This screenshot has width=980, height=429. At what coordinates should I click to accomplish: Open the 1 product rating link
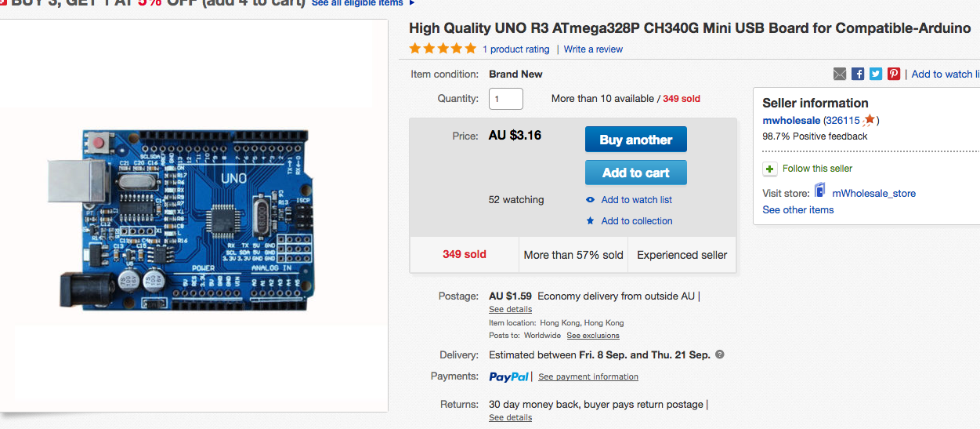tap(515, 49)
